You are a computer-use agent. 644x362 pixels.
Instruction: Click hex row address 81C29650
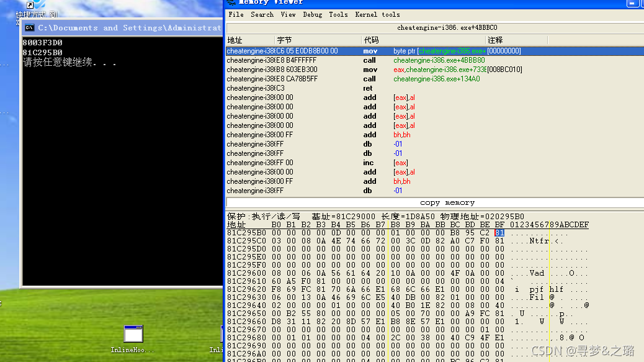246,314
